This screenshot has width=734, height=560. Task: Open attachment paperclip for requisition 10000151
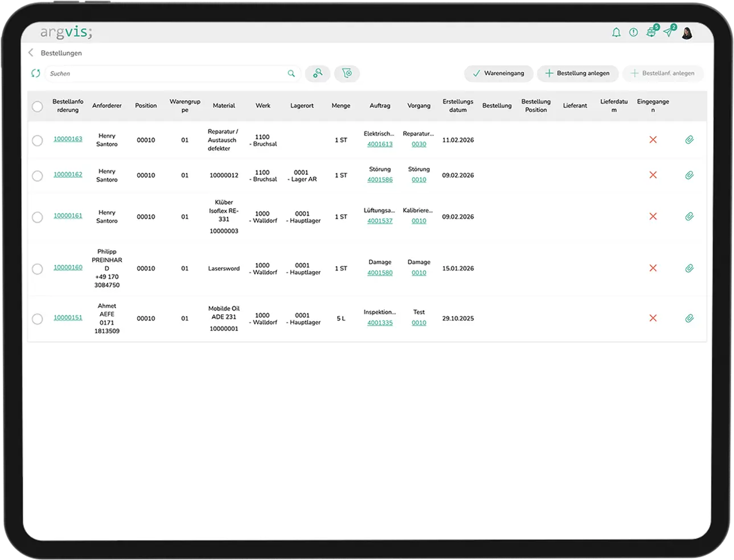(689, 318)
